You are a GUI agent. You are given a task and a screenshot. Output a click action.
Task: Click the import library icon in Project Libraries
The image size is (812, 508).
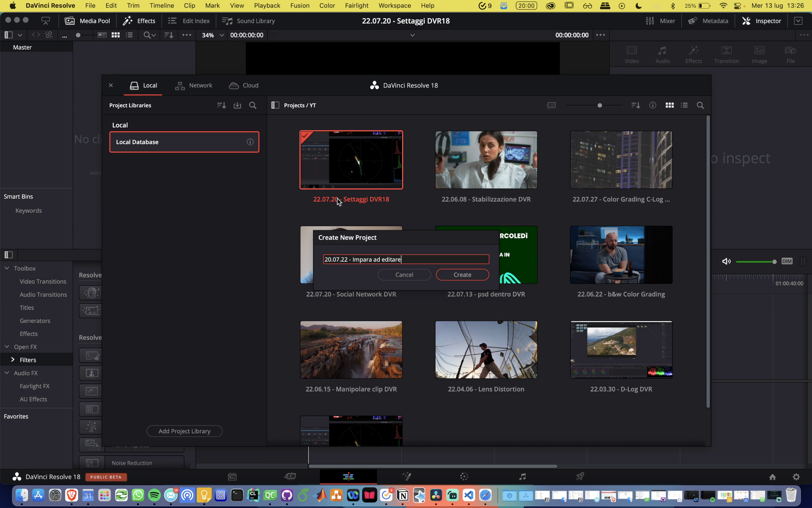[x=237, y=105]
